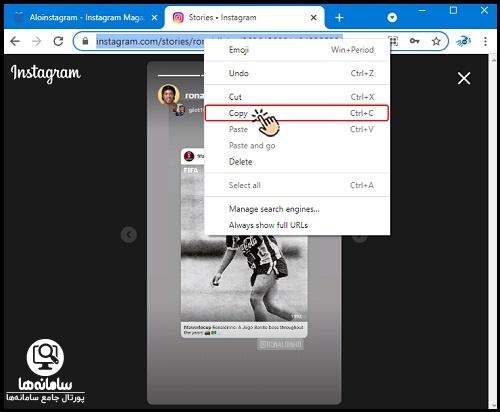Choose Select all in the context menu
Viewport: 500px width, 412px height.
(x=297, y=185)
